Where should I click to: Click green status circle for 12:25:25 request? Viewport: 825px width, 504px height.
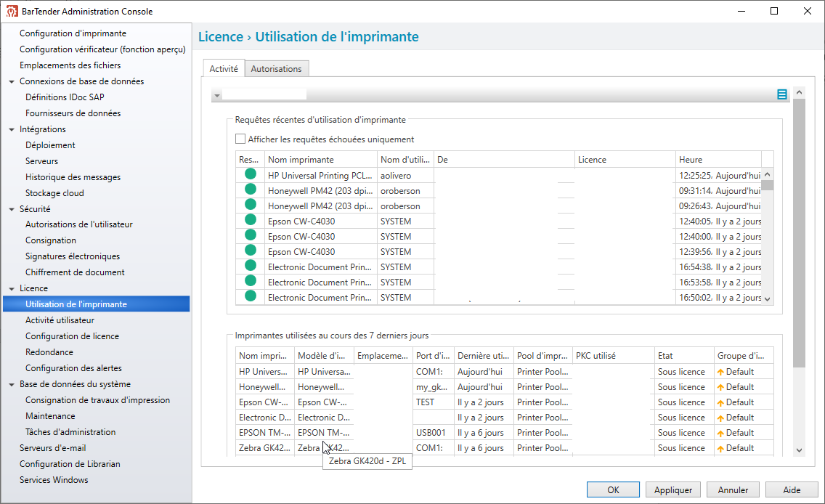[x=251, y=174]
